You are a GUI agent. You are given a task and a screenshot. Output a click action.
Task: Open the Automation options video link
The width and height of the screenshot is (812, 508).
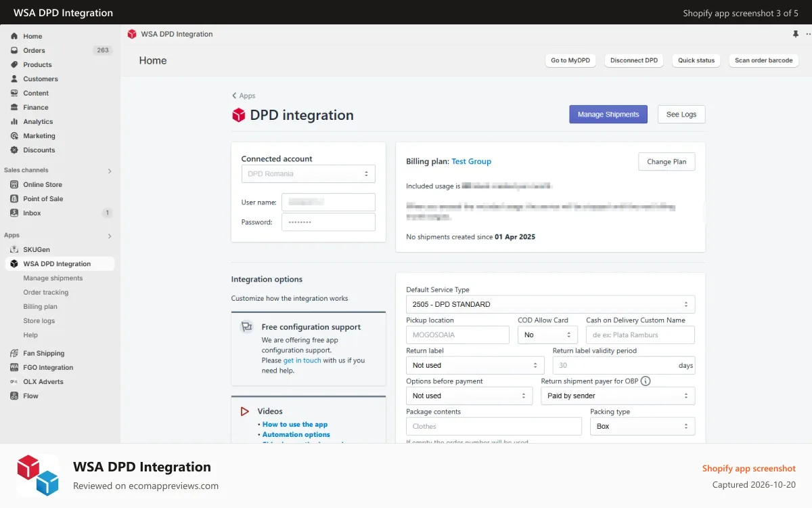tap(296, 434)
